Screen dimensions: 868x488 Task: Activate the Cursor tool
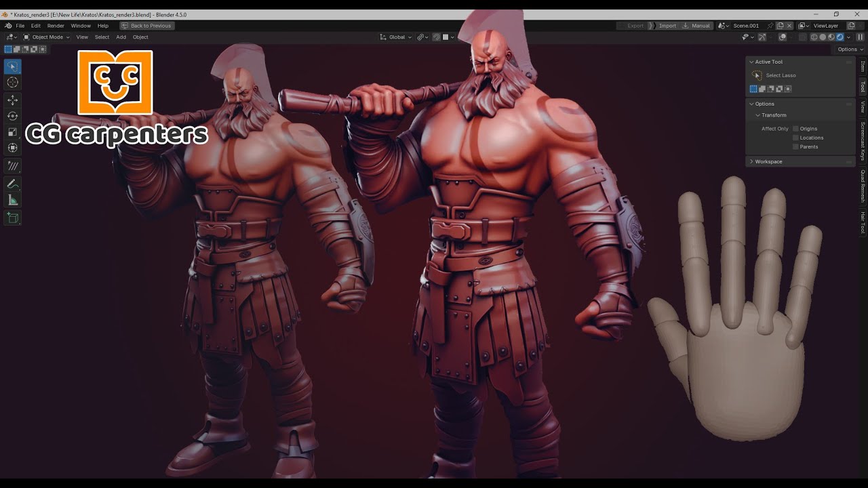12,82
